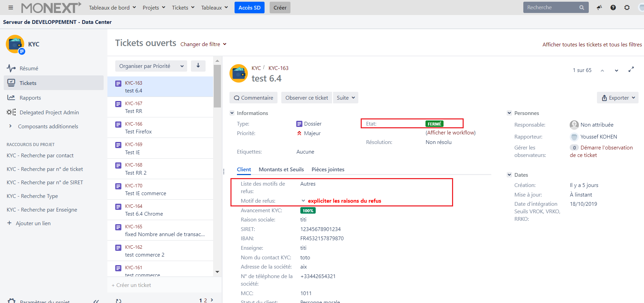Collapse the Dates section
This screenshot has width=644, height=303.
click(509, 175)
